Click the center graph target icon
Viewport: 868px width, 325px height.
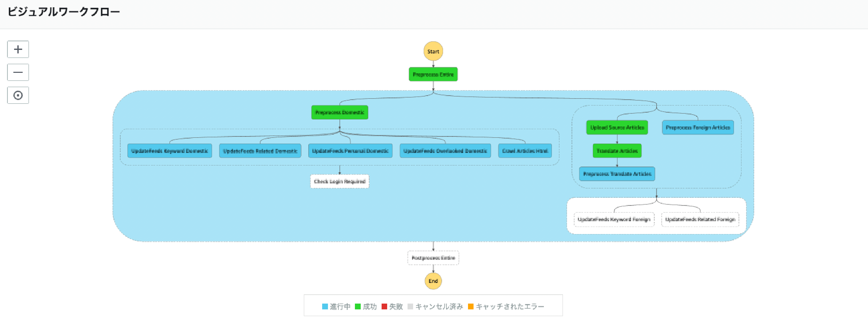pyautogui.click(x=18, y=95)
